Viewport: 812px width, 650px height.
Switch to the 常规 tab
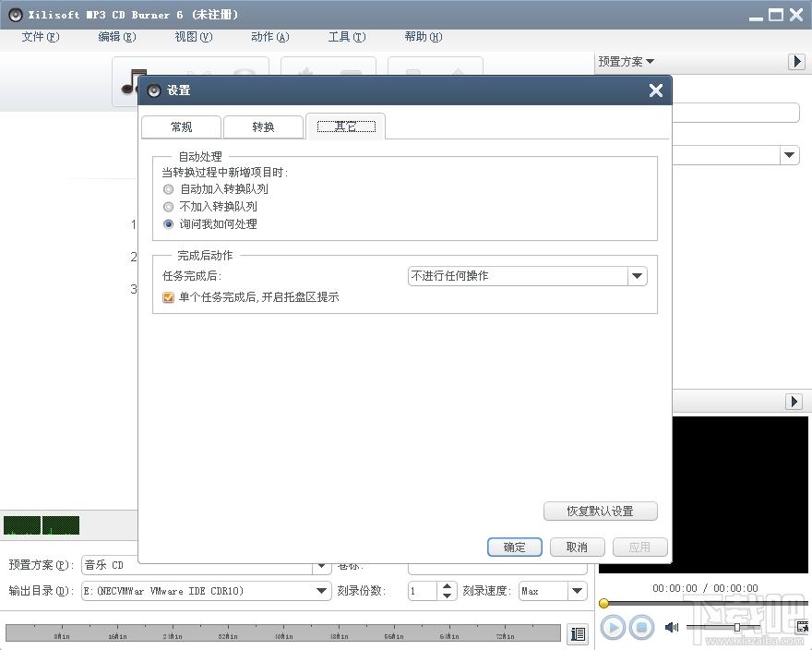click(181, 127)
